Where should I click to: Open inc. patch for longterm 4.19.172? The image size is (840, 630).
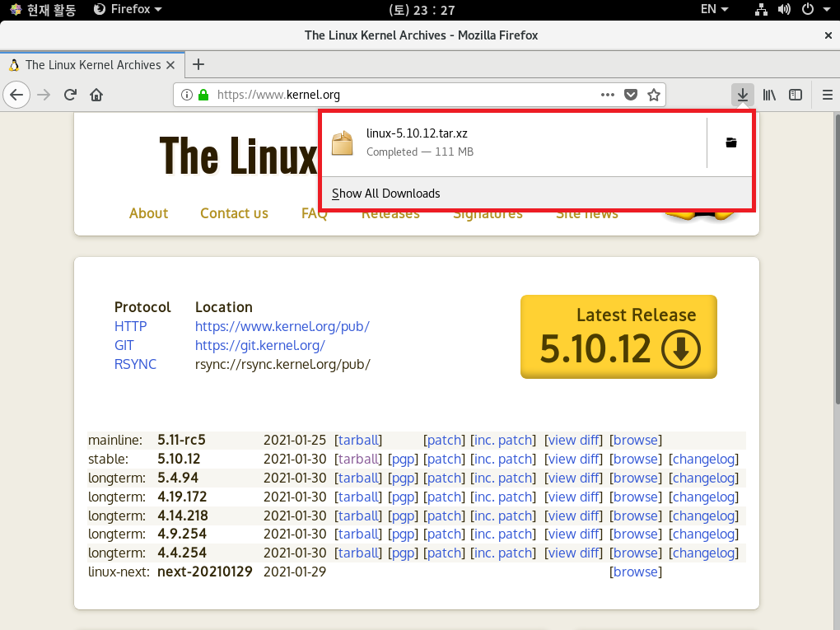coord(503,497)
